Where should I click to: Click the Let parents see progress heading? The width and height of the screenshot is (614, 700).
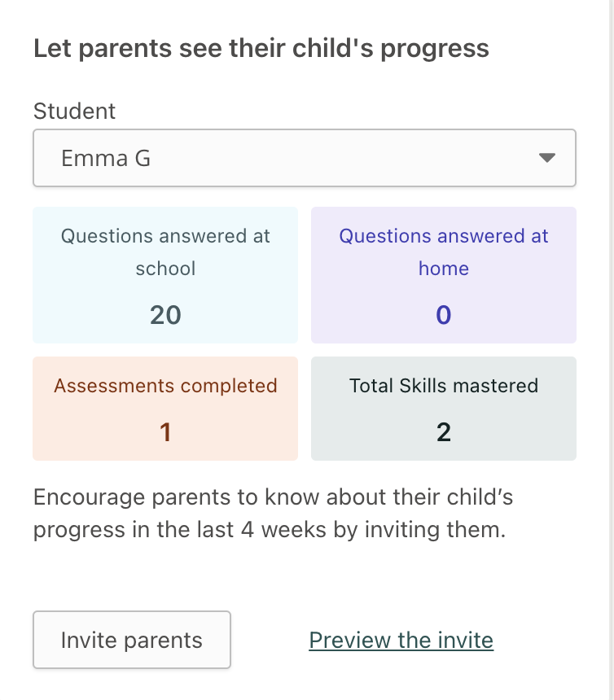pyautogui.click(x=261, y=48)
